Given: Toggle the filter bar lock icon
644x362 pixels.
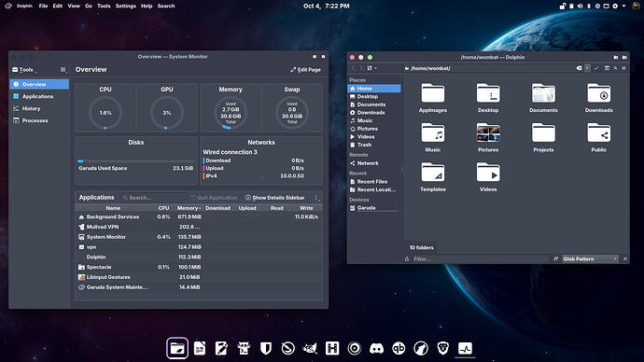Looking at the screenshot, I should [407, 259].
